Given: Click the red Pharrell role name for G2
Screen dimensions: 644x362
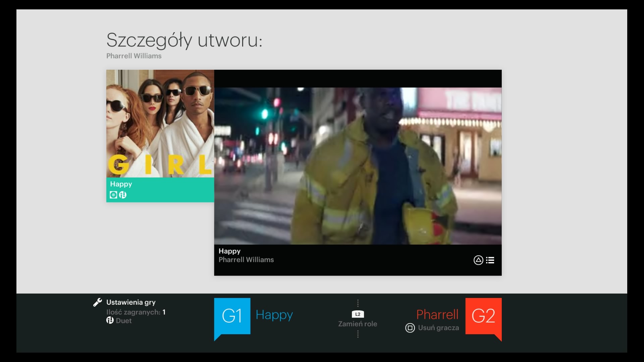Looking at the screenshot, I should pyautogui.click(x=437, y=314).
